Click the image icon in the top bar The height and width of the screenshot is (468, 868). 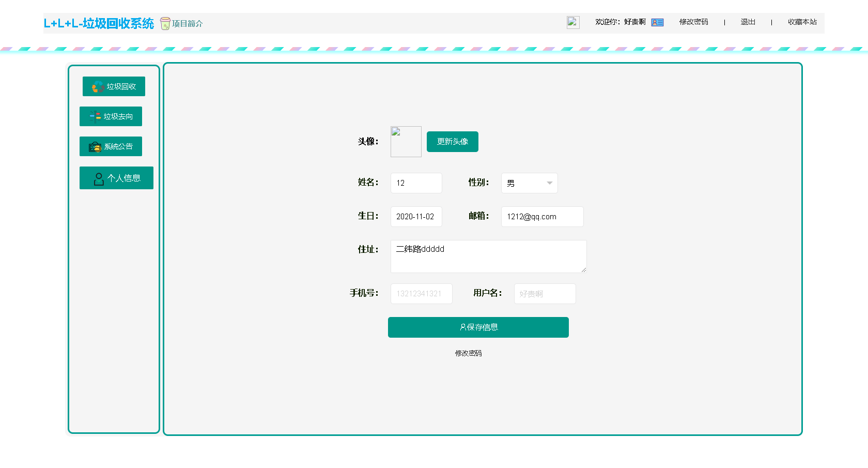572,22
